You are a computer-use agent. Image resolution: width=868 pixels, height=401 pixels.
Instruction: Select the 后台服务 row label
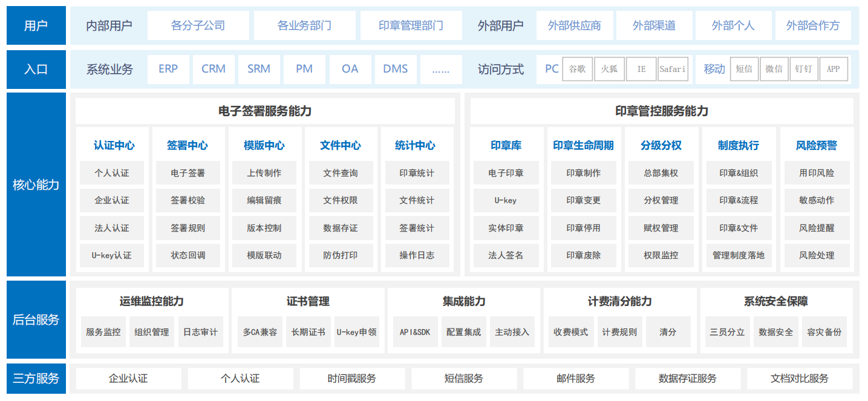click(36, 319)
